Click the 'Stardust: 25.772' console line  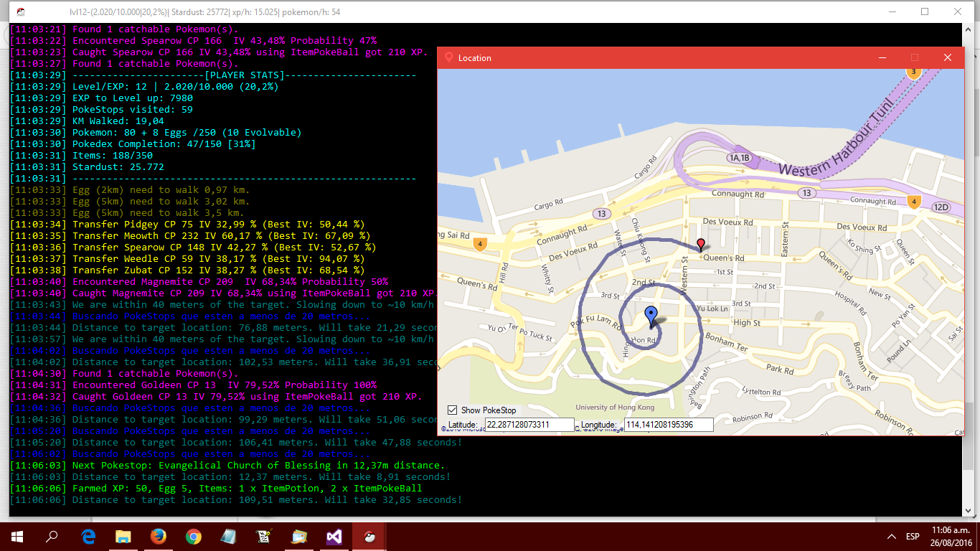click(88, 167)
